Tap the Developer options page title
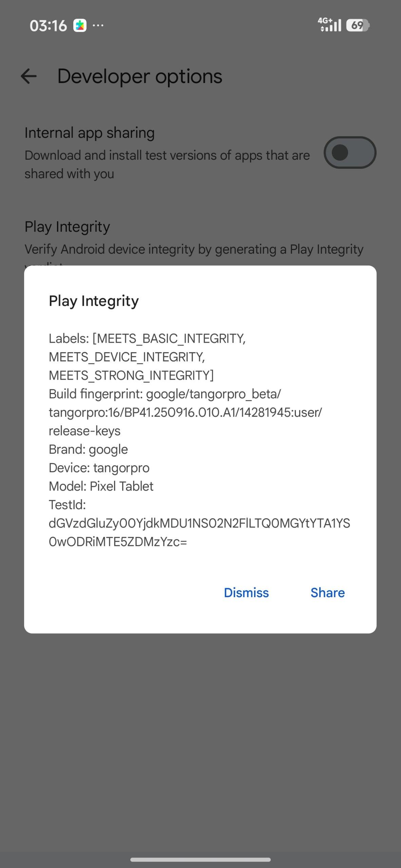This screenshot has height=868, width=401. tap(139, 76)
